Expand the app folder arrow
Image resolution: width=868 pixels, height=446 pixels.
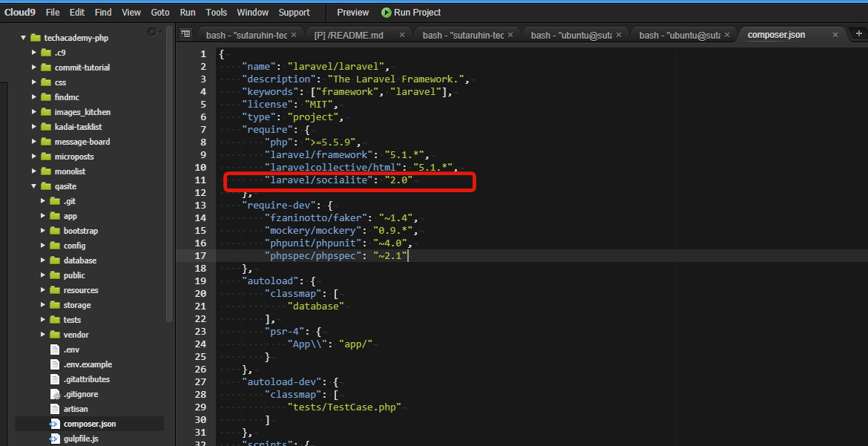pos(42,216)
